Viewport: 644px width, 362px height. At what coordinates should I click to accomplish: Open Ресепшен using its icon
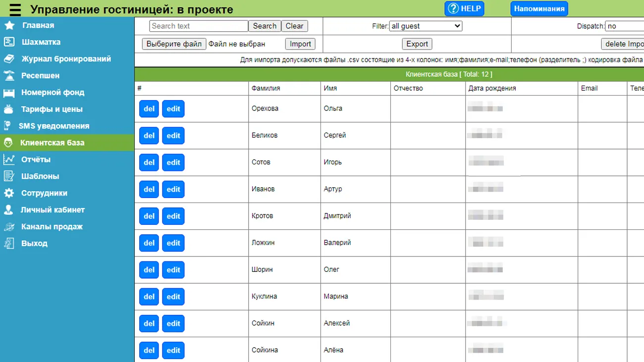point(9,76)
